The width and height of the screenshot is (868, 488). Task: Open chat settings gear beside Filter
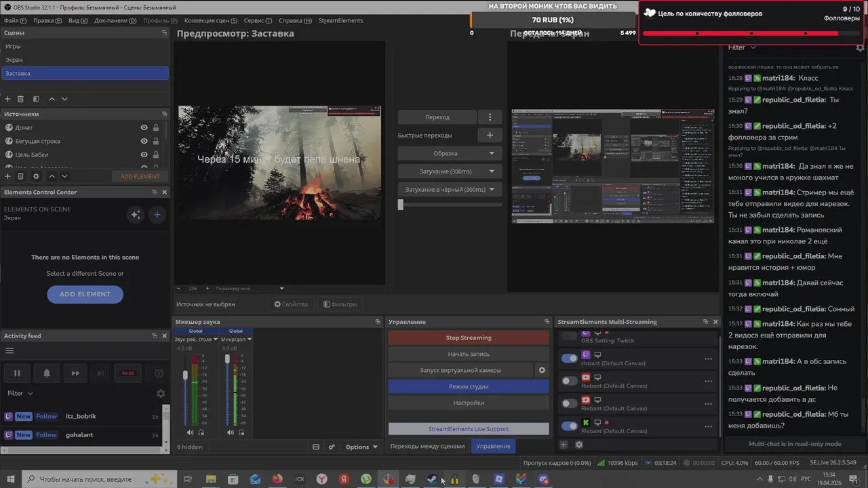[x=860, y=47]
